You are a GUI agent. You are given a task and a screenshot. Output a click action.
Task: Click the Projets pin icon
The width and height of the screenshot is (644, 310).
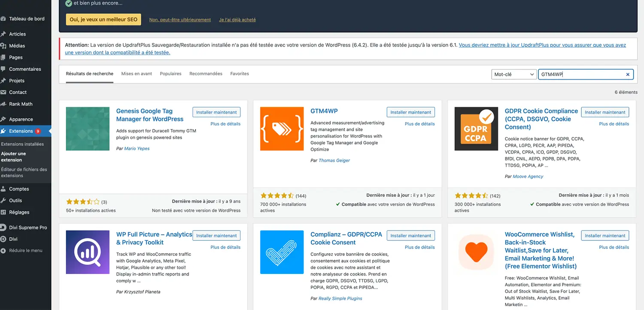coord(3,80)
